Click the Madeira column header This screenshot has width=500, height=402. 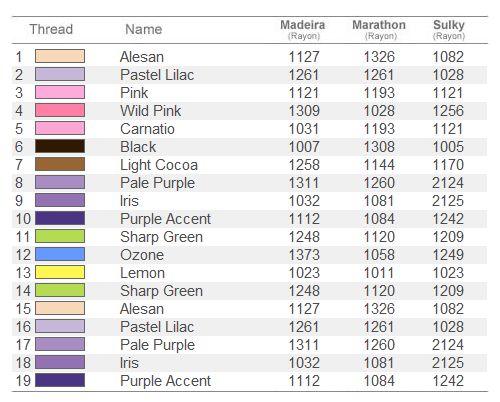pyautogui.click(x=303, y=29)
